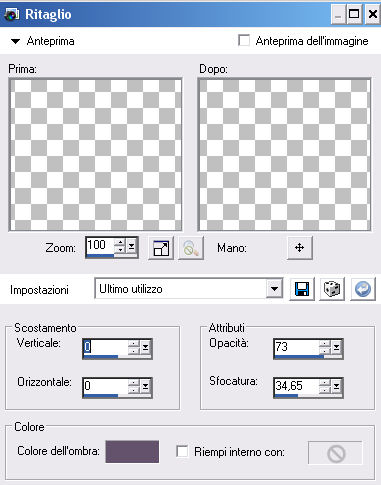
Task: Click the fit-to-window zoom icon
Action: click(x=161, y=248)
